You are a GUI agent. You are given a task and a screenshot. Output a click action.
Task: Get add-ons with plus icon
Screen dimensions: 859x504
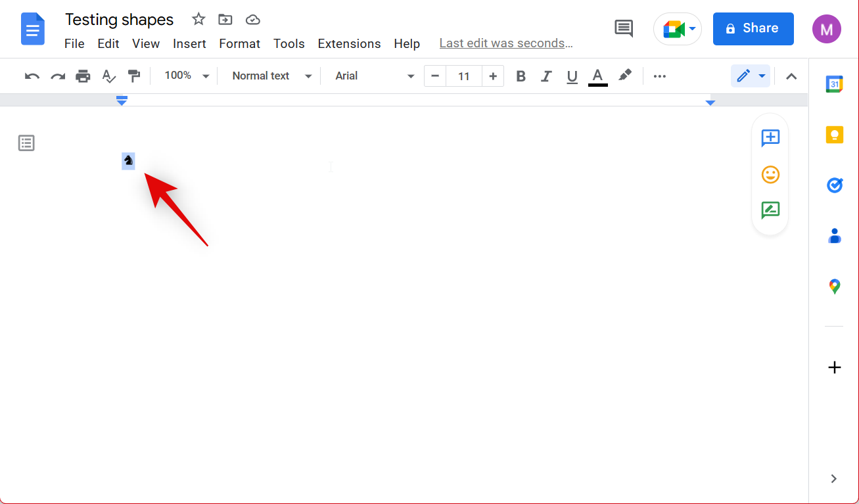click(x=834, y=367)
